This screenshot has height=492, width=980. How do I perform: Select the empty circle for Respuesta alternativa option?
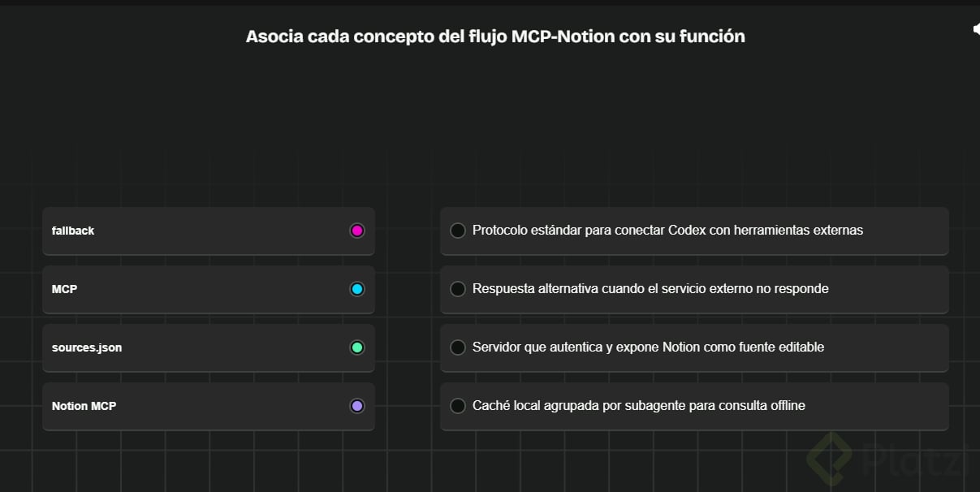click(x=458, y=289)
